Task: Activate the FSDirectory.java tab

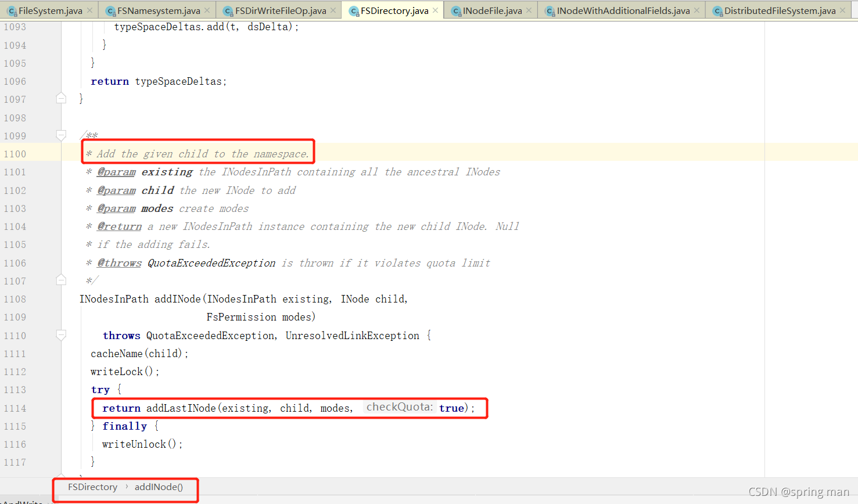Action: coord(394,10)
